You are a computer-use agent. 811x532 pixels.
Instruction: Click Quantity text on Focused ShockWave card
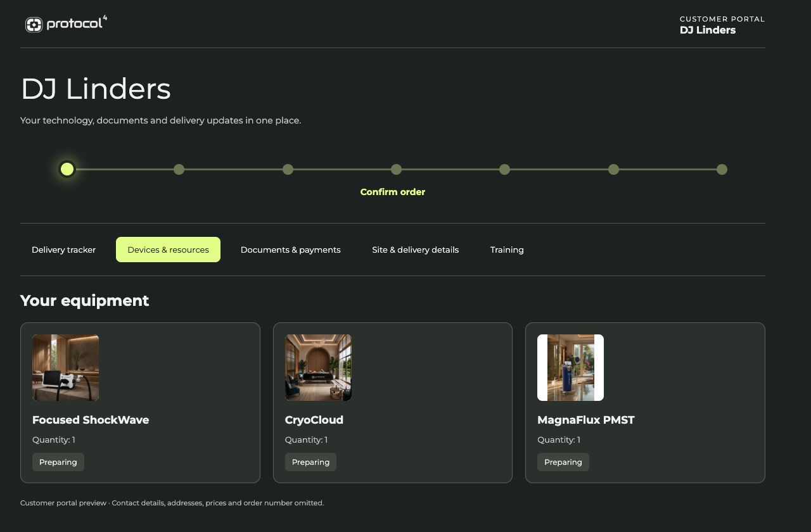pyautogui.click(x=54, y=440)
